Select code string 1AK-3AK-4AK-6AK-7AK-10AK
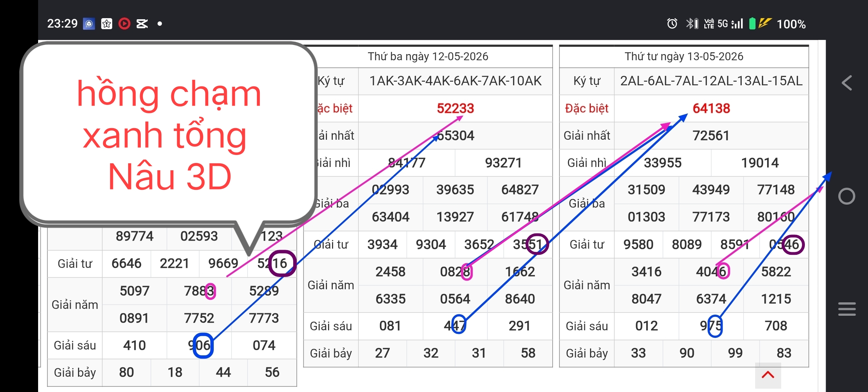The width and height of the screenshot is (868, 392). [x=455, y=81]
